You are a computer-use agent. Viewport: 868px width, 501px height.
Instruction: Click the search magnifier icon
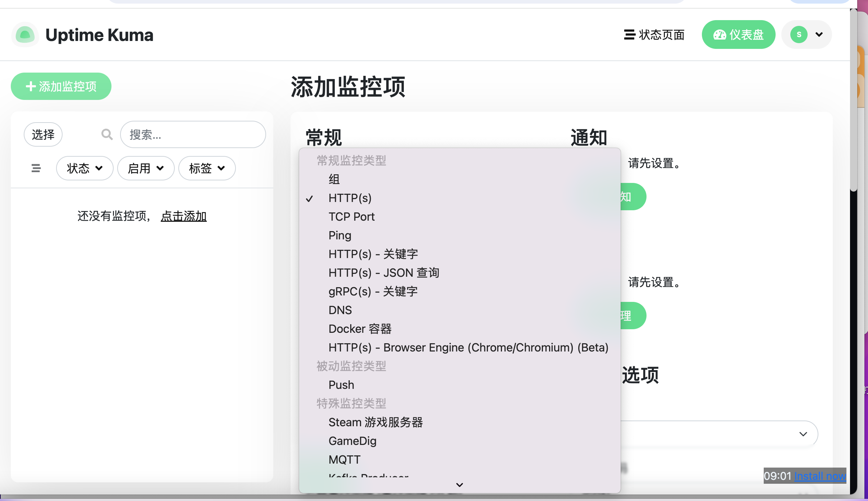pyautogui.click(x=107, y=134)
